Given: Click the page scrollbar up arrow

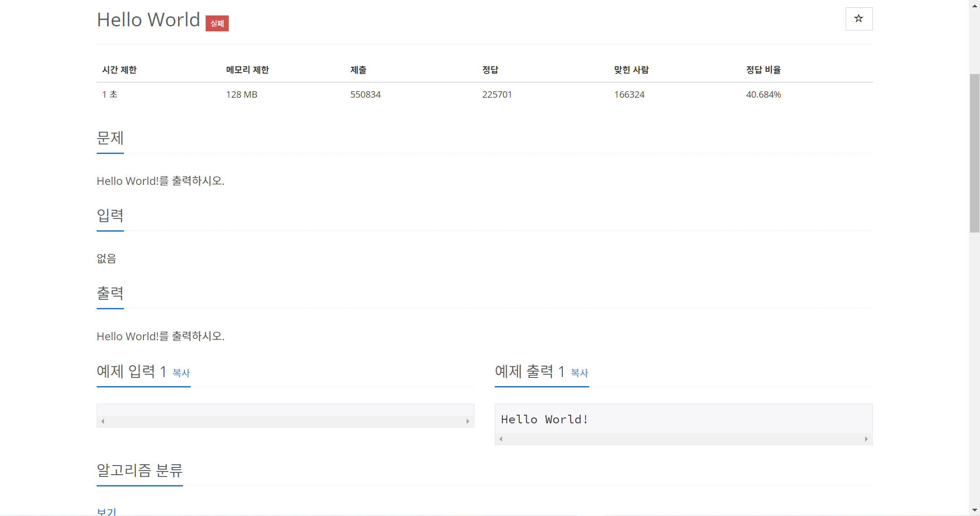Looking at the screenshot, I should point(975,5).
